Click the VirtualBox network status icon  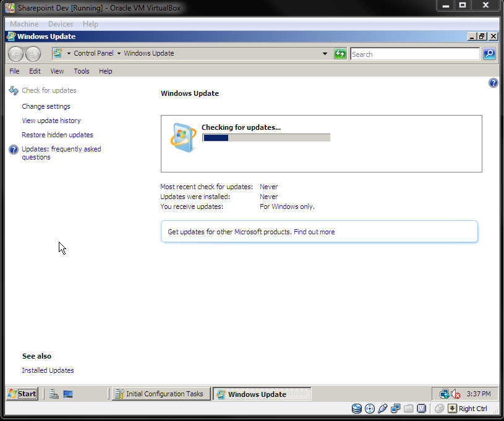coord(395,409)
